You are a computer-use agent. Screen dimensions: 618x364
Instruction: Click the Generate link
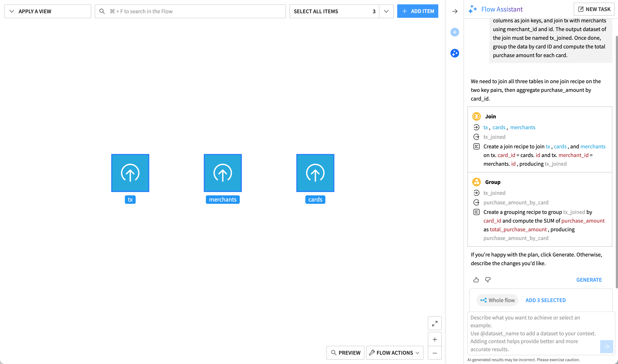click(x=589, y=280)
